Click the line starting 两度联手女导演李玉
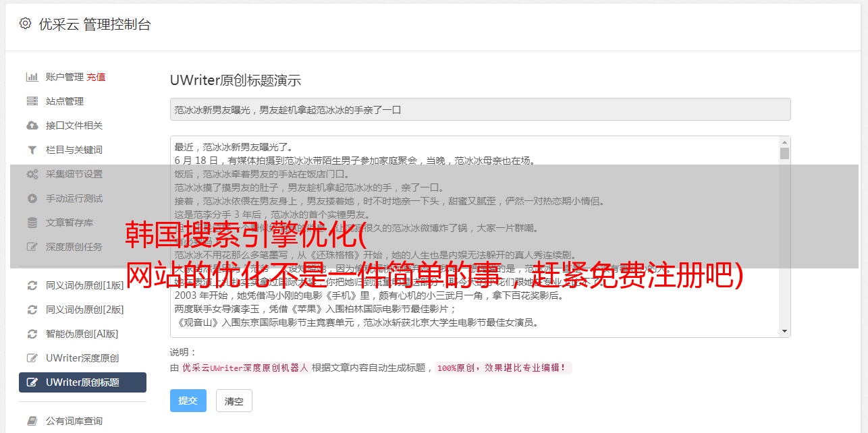Screen dimensions: 868x433 (x=315, y=309)
